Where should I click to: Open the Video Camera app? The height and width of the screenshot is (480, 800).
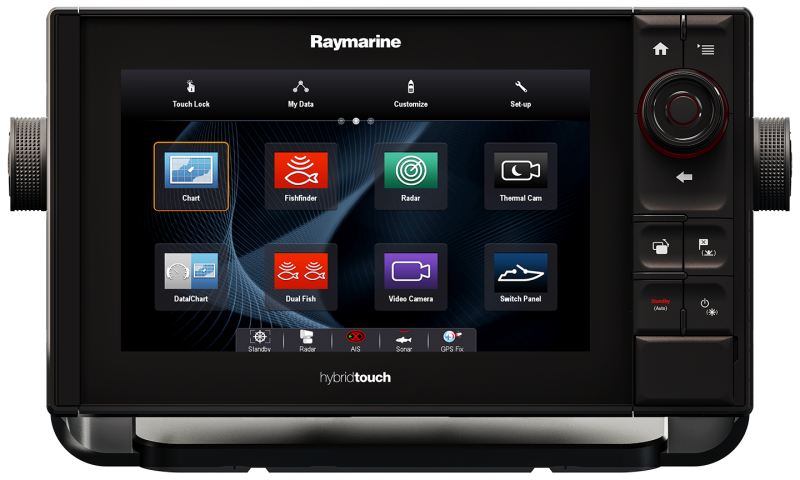411,277
